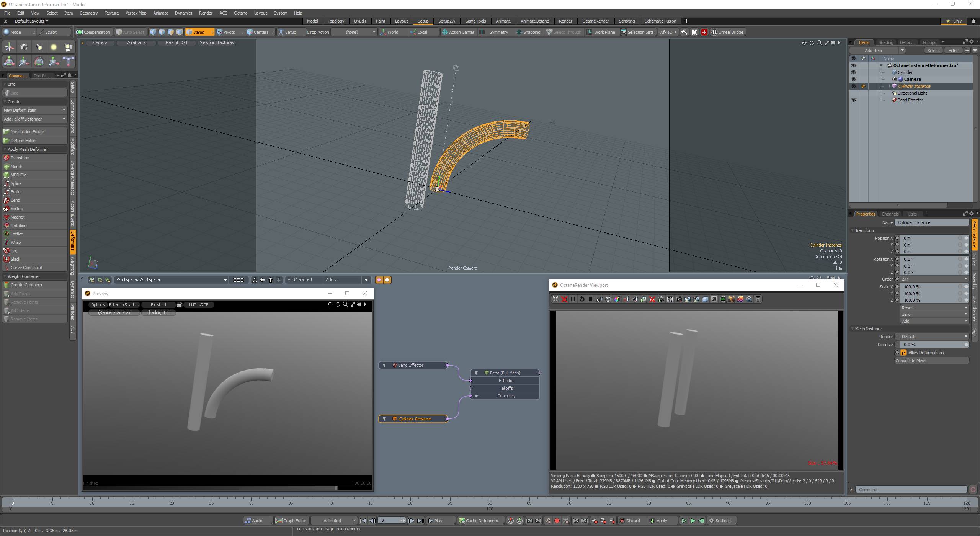This screenshot has width=980, height=536.
Task: Open the Dynamics menu
Action: click(x=183, y=13)
